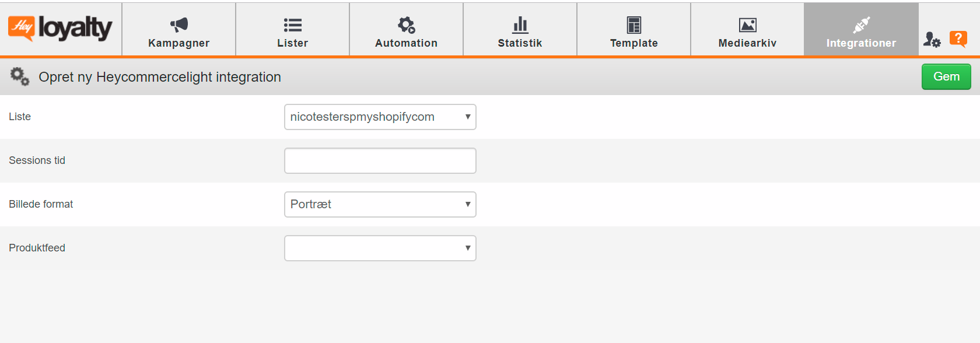Viewport: 980px width, 343px height.
Task: Open the Billede format dropdown
Action: point(380,204)
